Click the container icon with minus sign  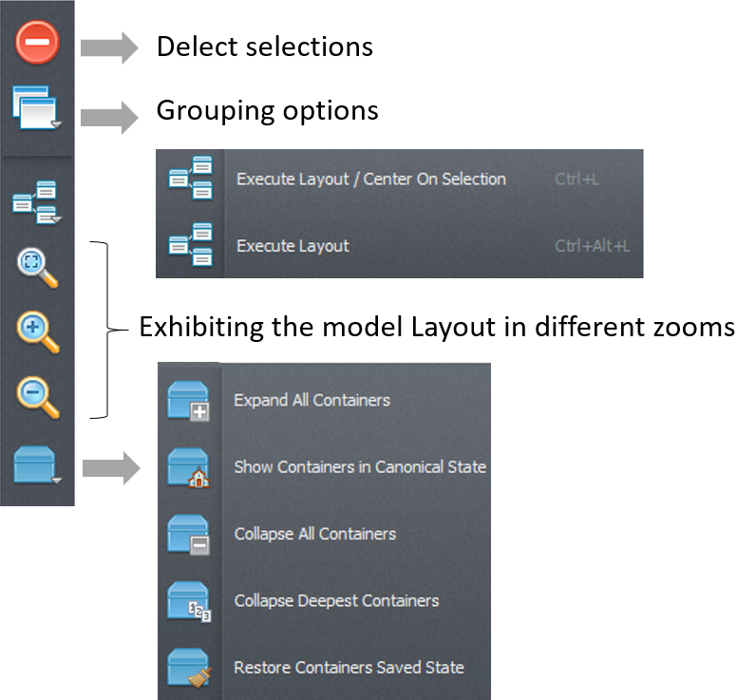pos(188,534)
